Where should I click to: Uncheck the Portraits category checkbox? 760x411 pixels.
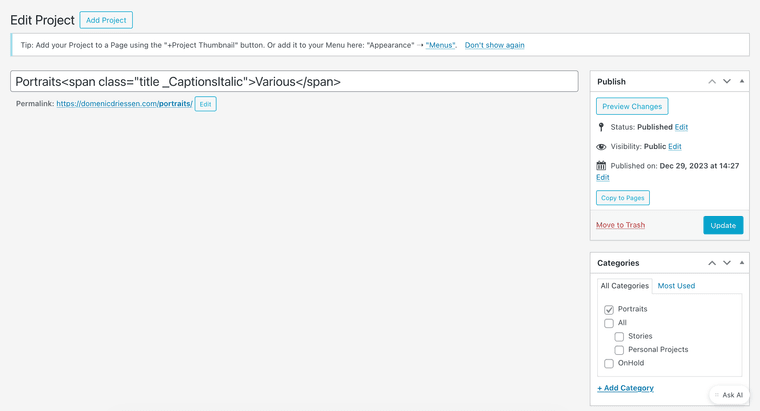pos(609,310)
